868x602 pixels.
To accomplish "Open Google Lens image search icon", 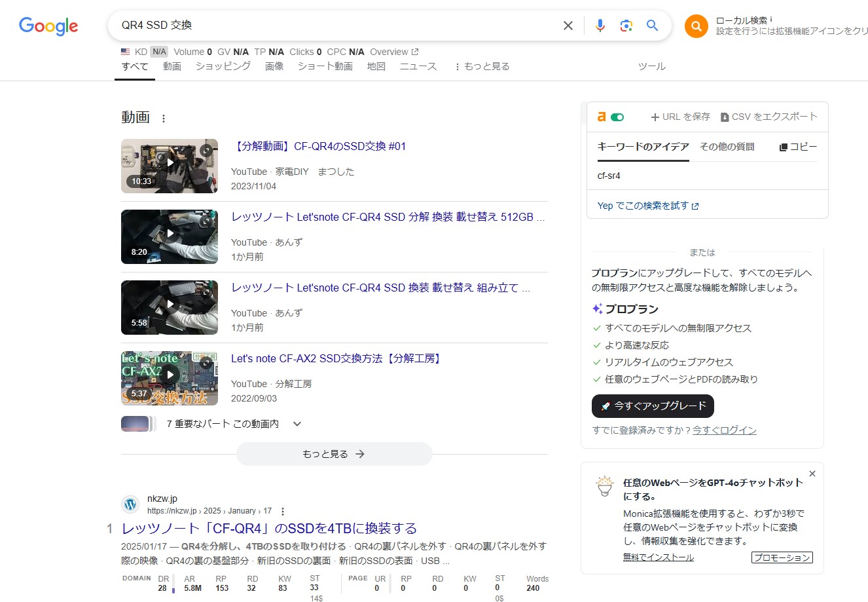I will coord(626,26).
